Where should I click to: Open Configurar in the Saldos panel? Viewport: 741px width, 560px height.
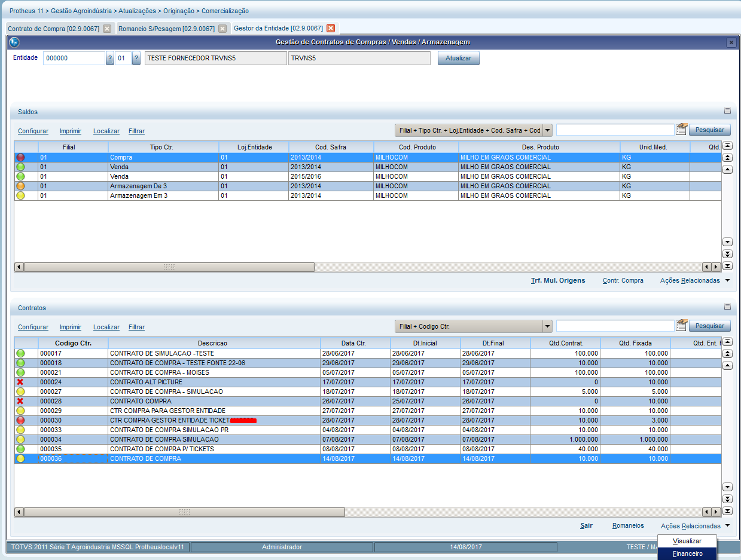33,131
